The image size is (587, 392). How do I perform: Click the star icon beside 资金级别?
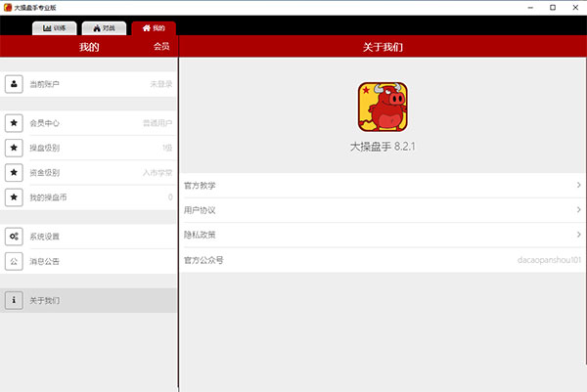pyautogui.click(x=14, y=172)
